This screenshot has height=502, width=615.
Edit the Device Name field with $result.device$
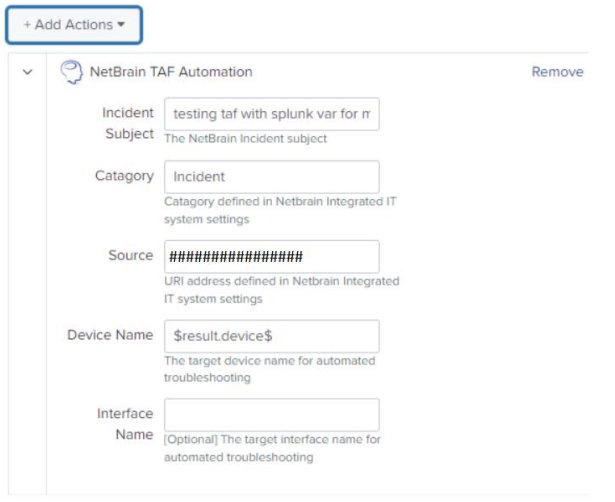[271, 336]
